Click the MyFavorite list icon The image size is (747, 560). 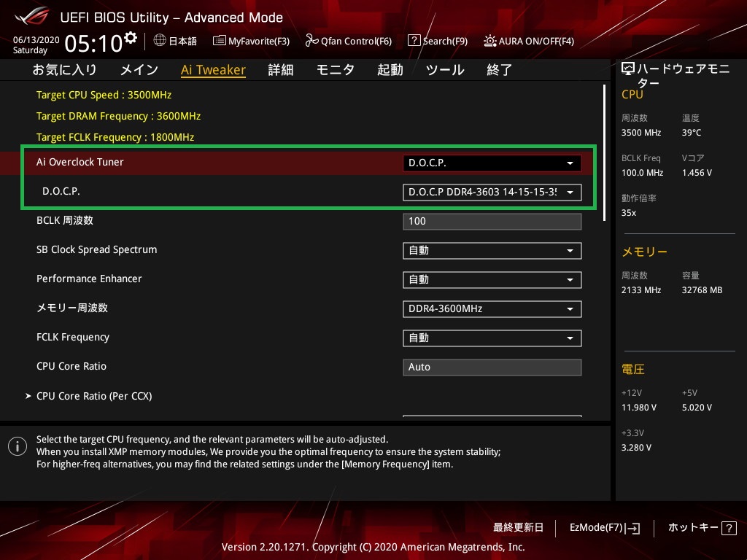point(219,41)
